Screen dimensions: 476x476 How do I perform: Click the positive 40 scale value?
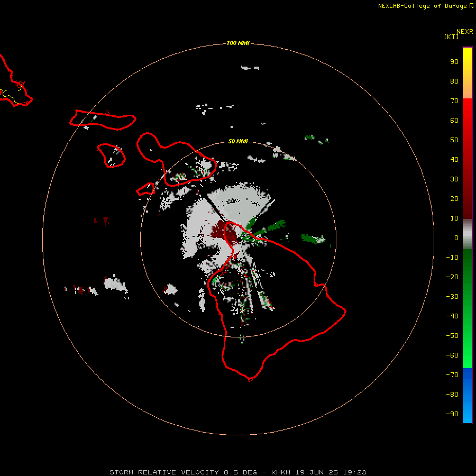point(454,160)
